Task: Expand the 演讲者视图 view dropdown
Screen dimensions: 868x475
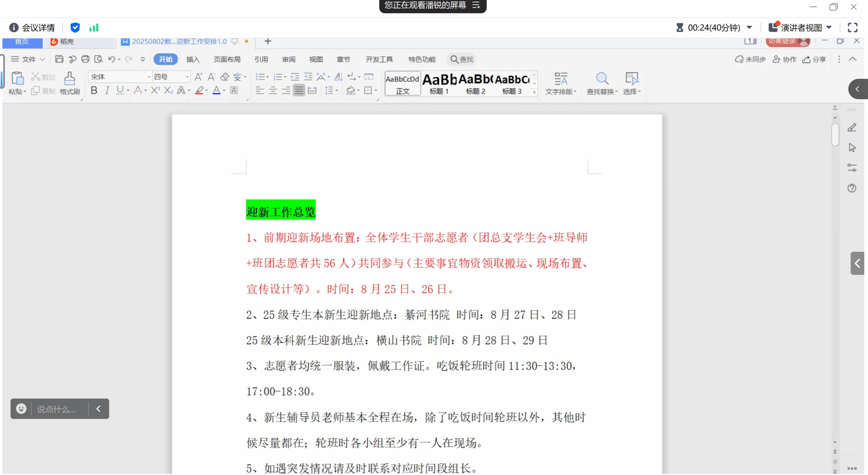Action: click(829, 28)
